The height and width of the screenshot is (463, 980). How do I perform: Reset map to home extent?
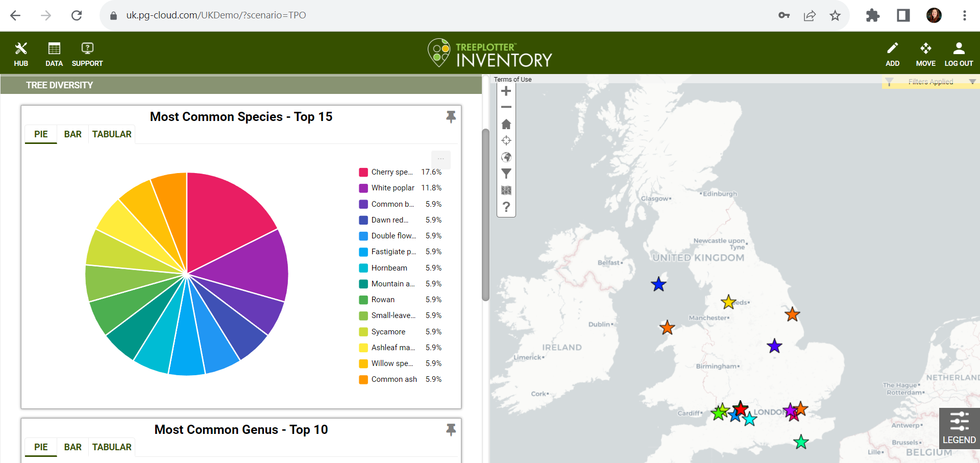click(x=506, y=124)
